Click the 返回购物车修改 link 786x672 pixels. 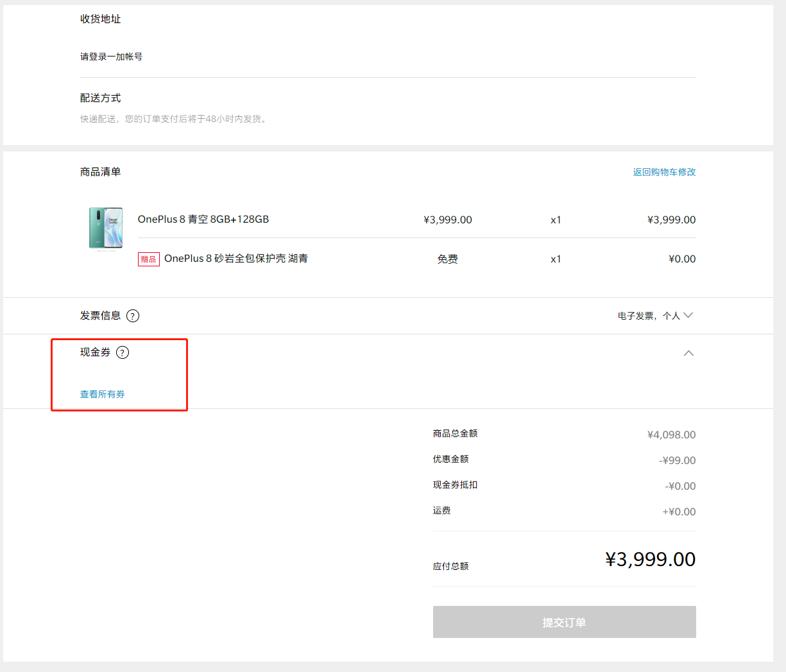664,172
